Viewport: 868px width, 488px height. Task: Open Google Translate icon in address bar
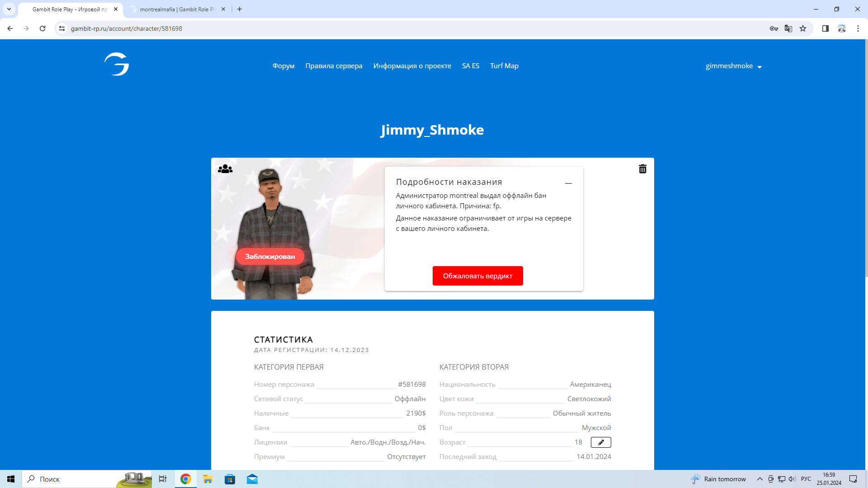tap(788, 28)
